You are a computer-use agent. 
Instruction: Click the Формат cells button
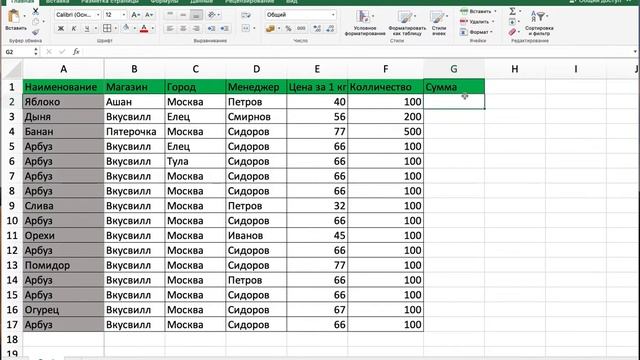(x=476, y=32)
